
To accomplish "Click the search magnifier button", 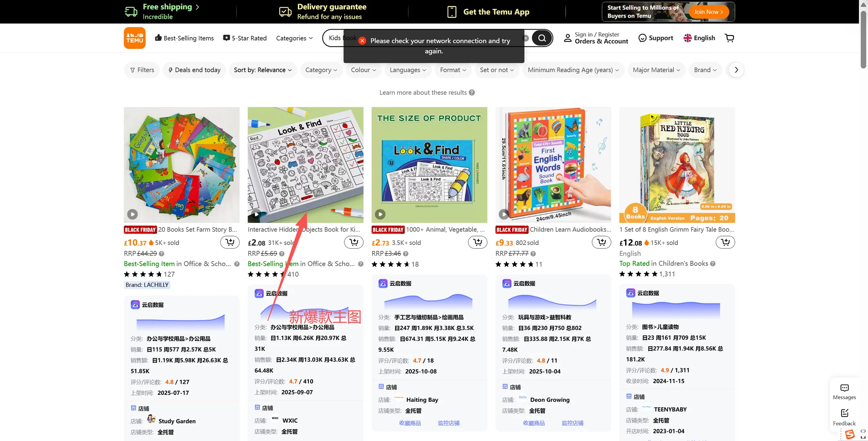I will [542, 38].
